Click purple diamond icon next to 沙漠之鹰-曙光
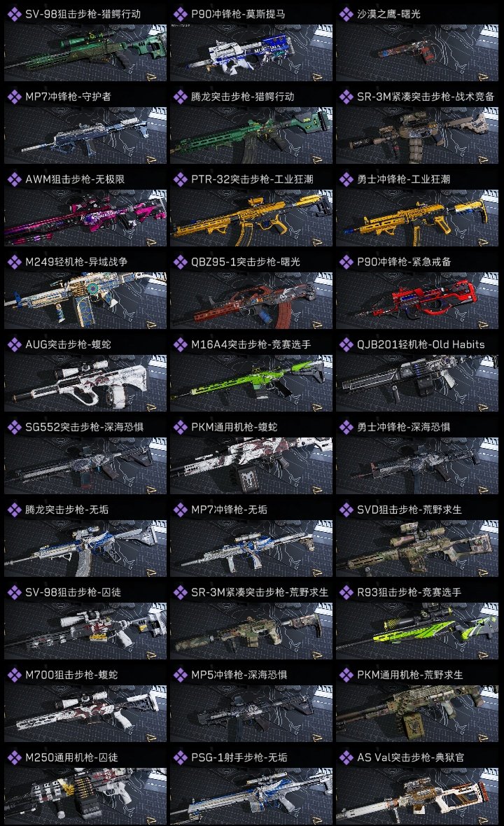504x826 pixels. [x=346, y=14]
